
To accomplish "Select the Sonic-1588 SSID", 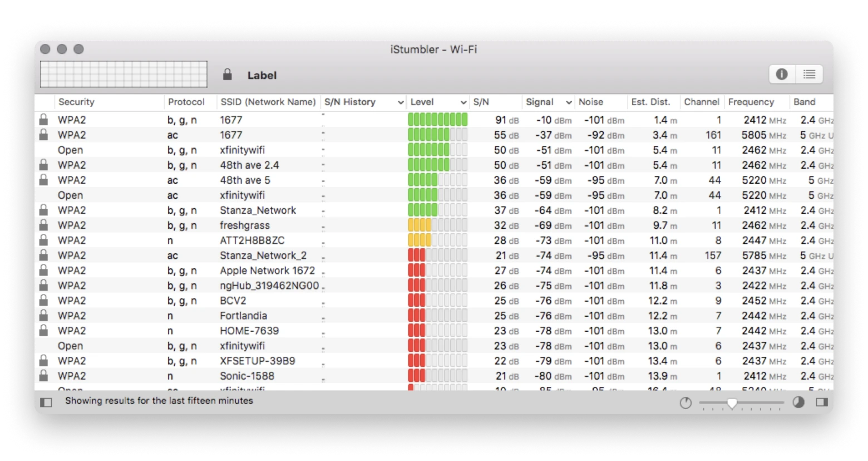I will (x=246, y=375).
